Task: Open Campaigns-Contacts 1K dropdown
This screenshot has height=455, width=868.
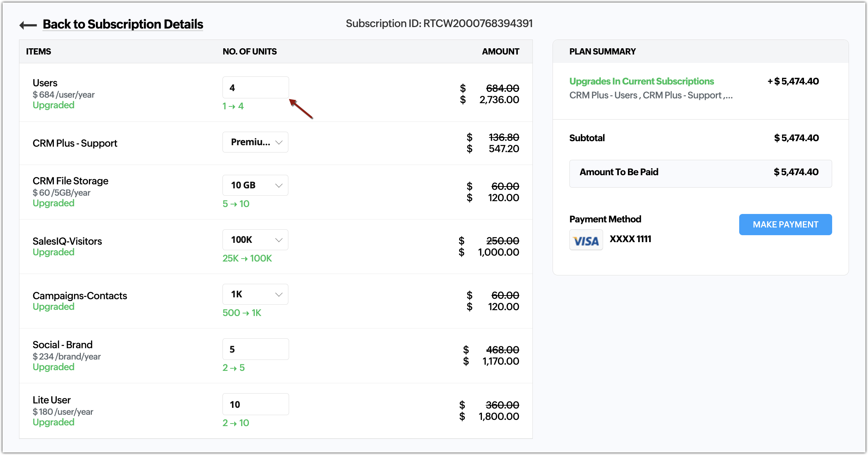Action: [255, 294]
